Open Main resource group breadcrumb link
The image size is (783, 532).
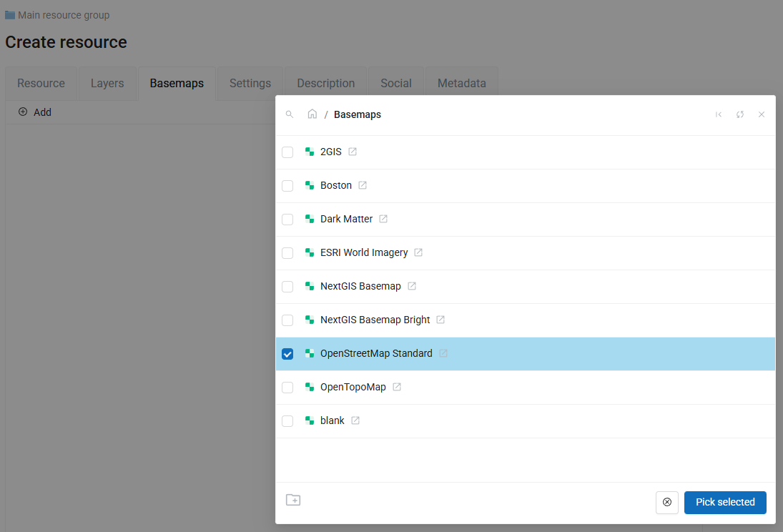pos(64,15)
